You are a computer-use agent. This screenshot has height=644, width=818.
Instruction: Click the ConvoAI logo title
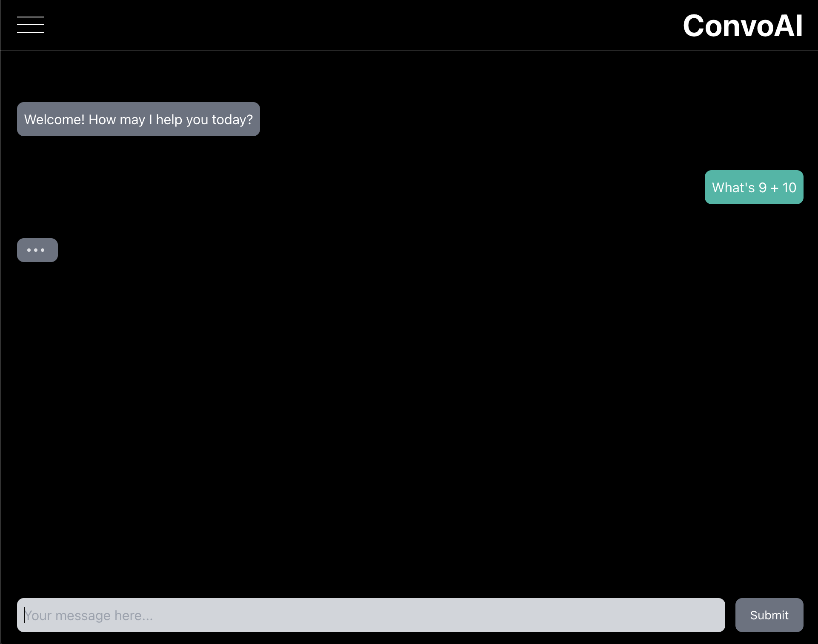pyautogui.click(x=742, y=26)
